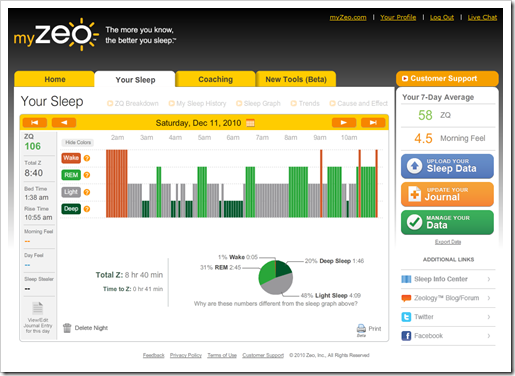The width and height of the screenshot is (515, 376).
Task: Click the help icon beside Wake
Action: tap(87, 158)
